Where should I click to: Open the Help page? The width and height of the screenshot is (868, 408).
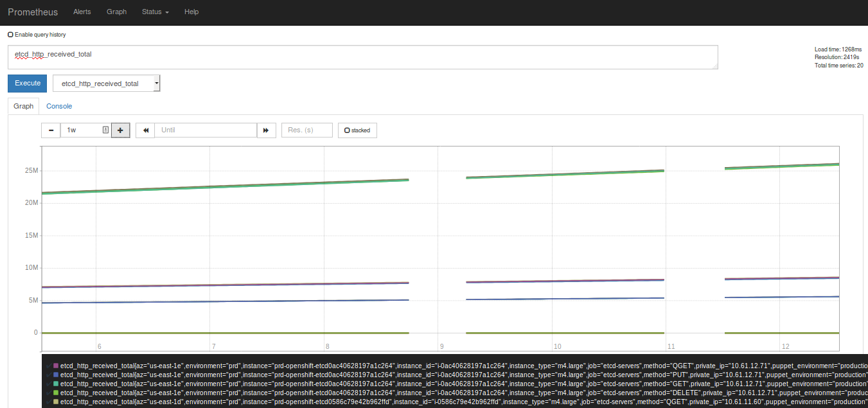191,12
